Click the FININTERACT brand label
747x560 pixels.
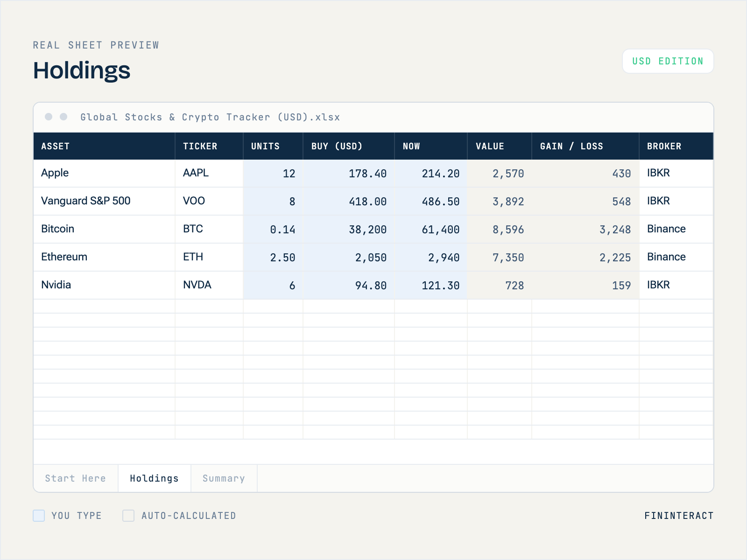679,516
